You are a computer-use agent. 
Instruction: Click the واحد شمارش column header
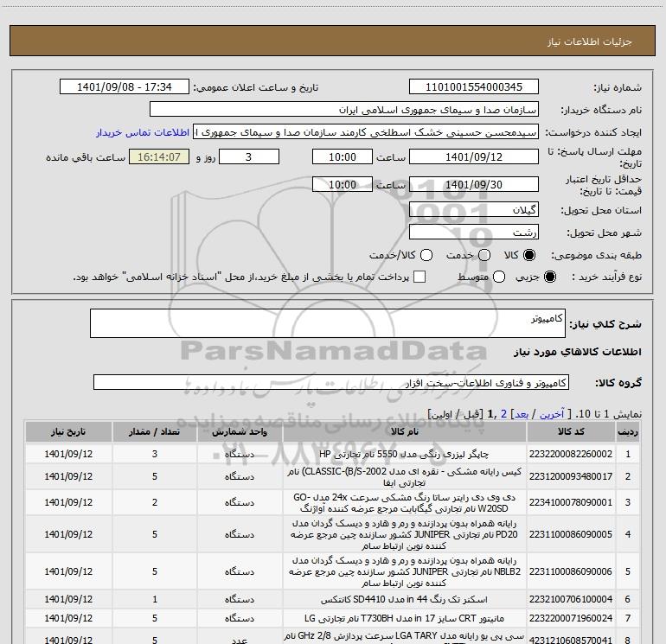click(240, 431)
